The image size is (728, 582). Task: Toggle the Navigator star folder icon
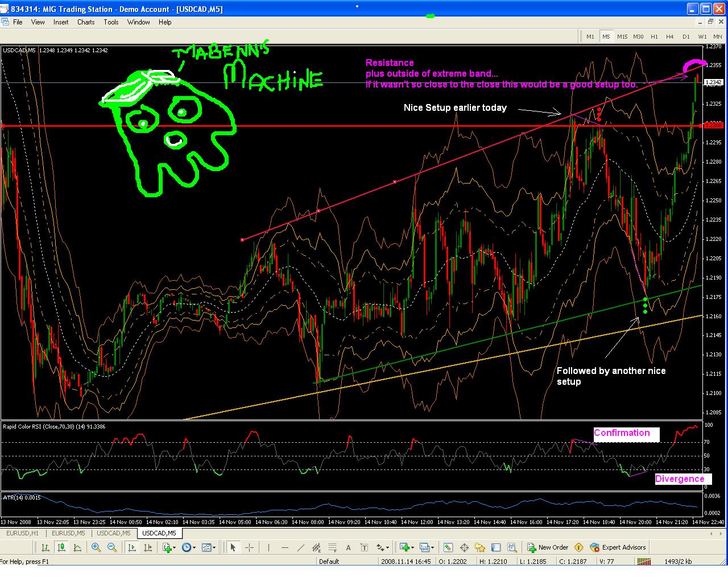pyautogui.click(x=480, y=547)
